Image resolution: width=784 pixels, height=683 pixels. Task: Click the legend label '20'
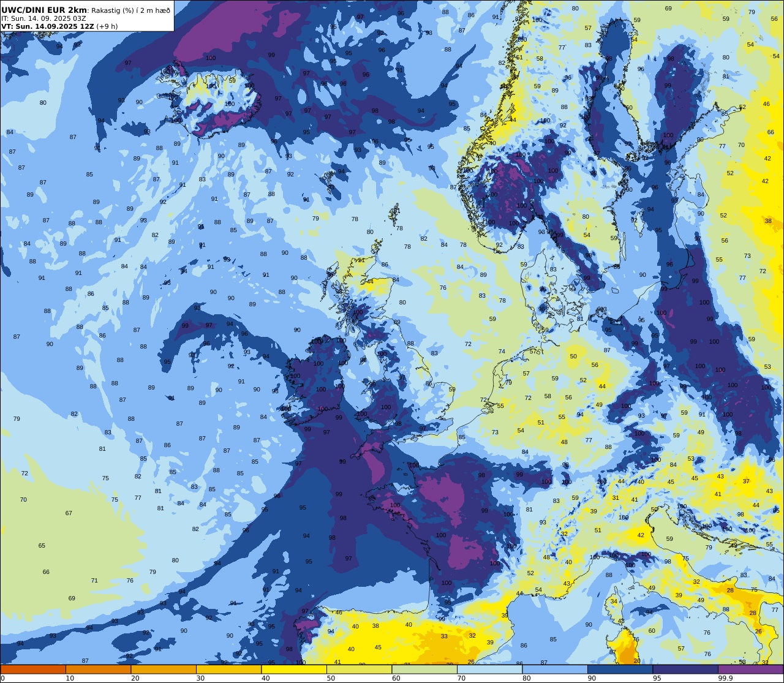135,678
